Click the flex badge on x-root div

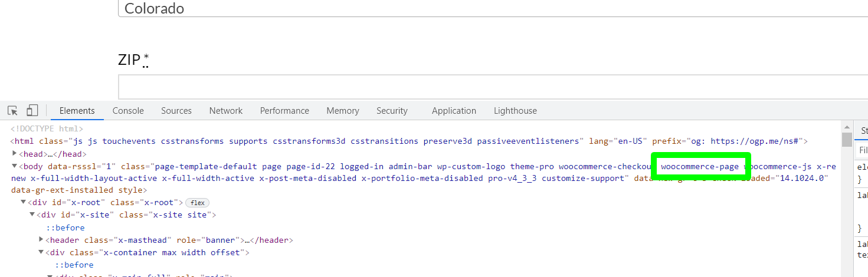[197, 203]
